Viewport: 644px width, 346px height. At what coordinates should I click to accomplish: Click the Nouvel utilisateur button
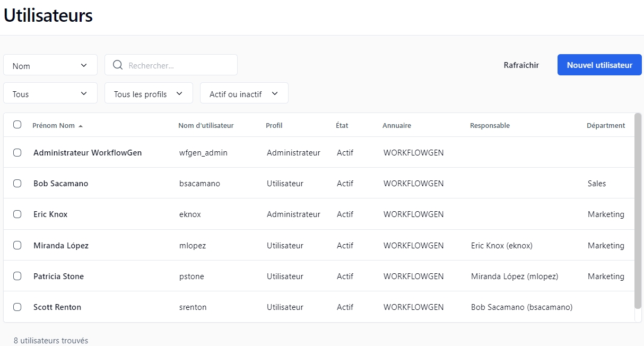[x=599, y=65]
